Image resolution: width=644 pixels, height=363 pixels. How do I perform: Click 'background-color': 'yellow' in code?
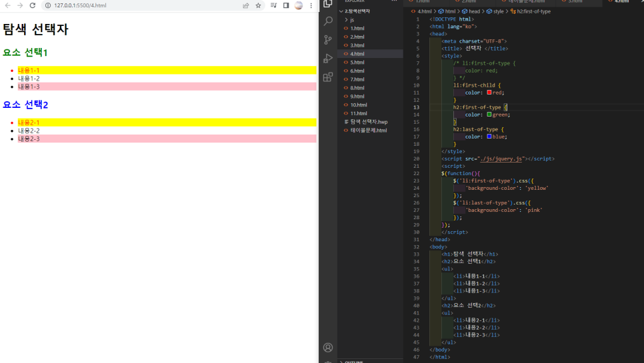(507, 188)
